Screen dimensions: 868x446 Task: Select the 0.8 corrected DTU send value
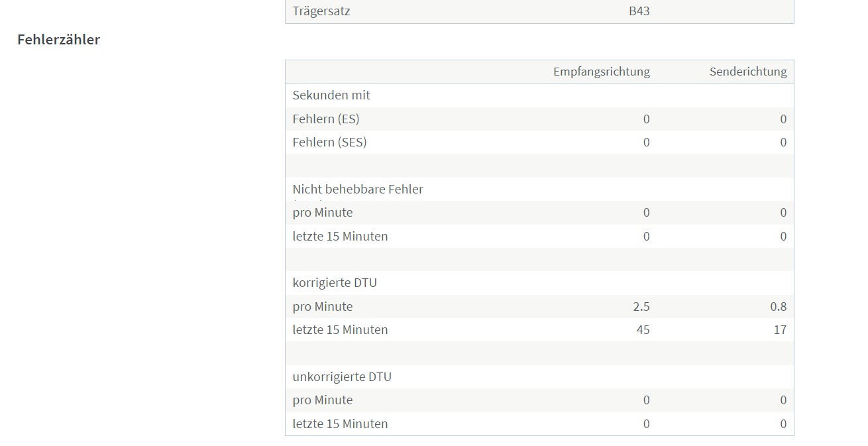[x=778, y=307]
